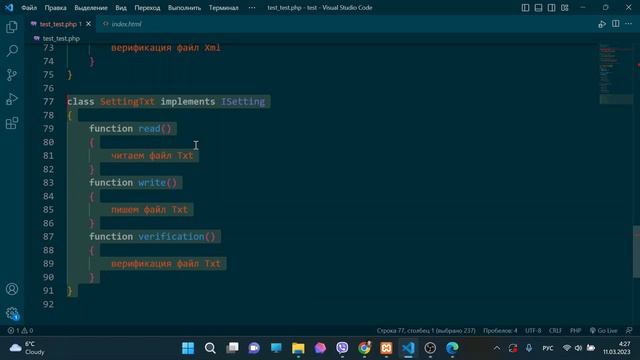Open the Search view in activity bar
640x360 pixels.
click(12, 51)
